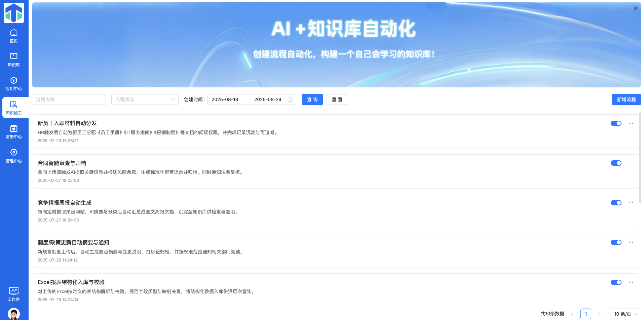The image size is (644, 320).
Task: Open 应用中心 in the sidebar
Action: click(14, 84)
